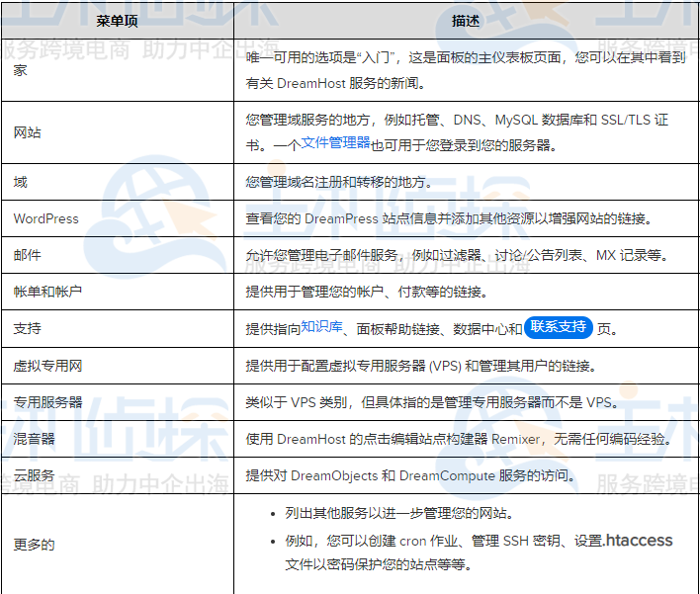Click the 提供用于配置虚拟专用服务器 description text
Viewport: 700px width, 594px height.
(x=421, y=366)
